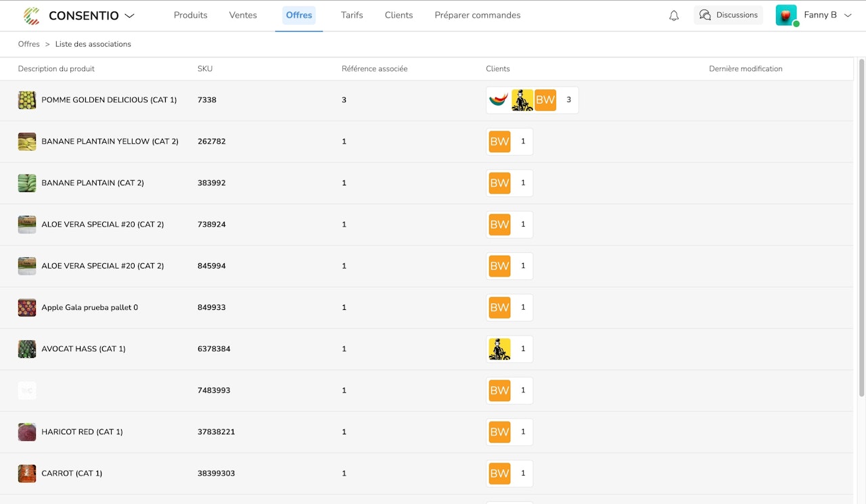The height and width of the screenshot is (504, 866).
Task: Click the BW client badge for Carrot row
Action: (x=499, y=474)
